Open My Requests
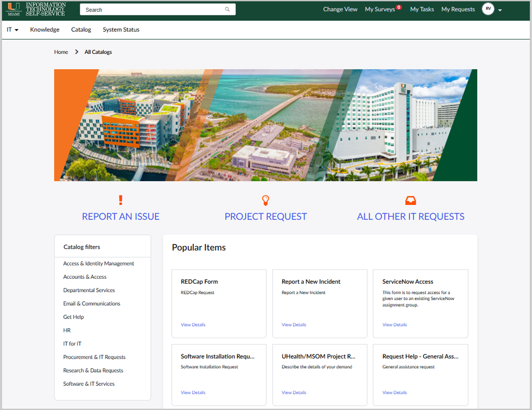Screen dimensions: 532x410 (458, 9)
